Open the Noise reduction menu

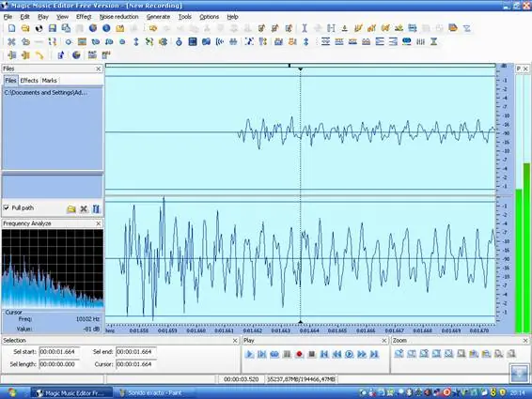(119, 17)
